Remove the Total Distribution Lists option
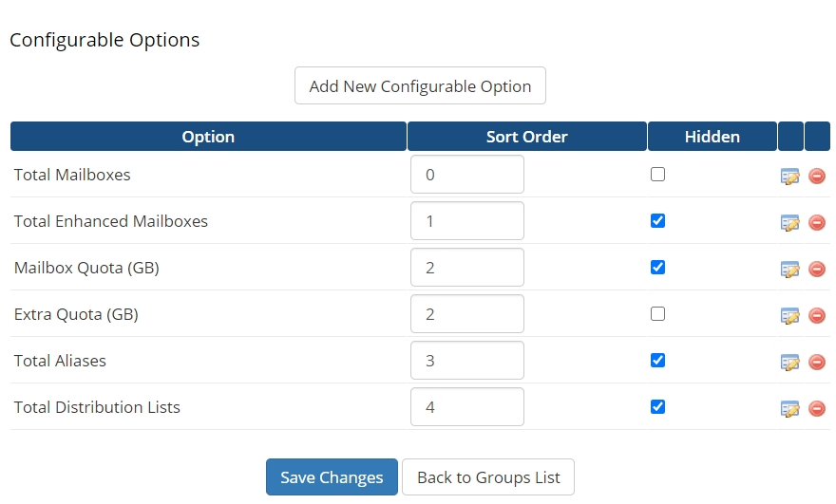This screenshot has width=836, height=504. tap(817, 409)
